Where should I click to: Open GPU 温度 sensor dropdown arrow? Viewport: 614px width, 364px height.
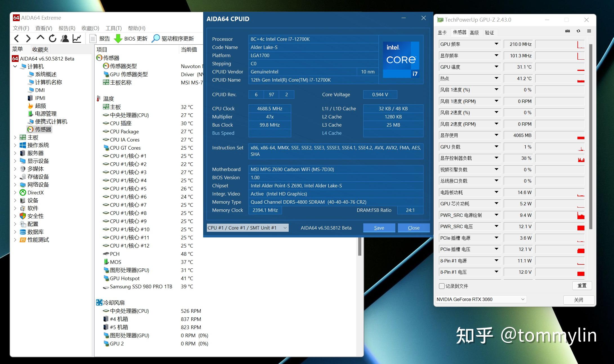(496, 67)
